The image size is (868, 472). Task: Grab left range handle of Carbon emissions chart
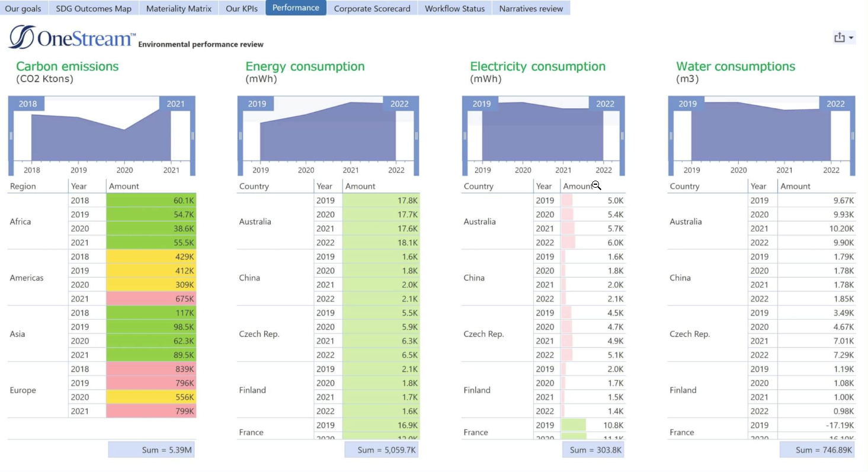11,136
